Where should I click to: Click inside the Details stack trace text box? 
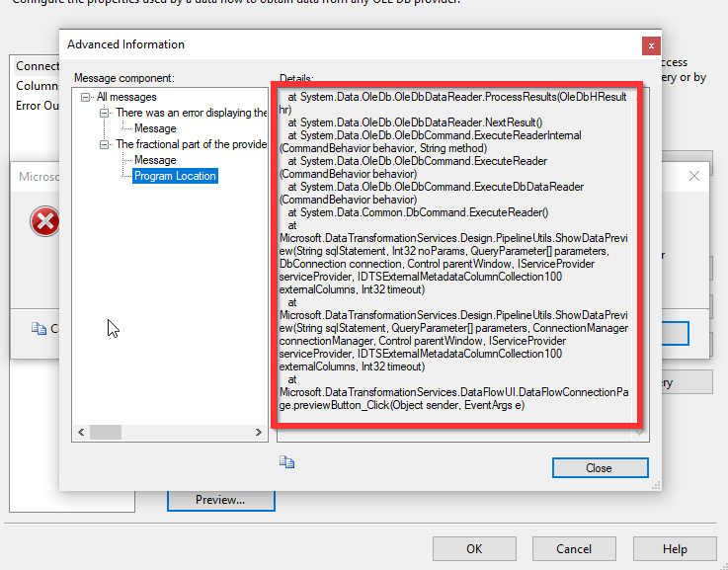[456, 257]
